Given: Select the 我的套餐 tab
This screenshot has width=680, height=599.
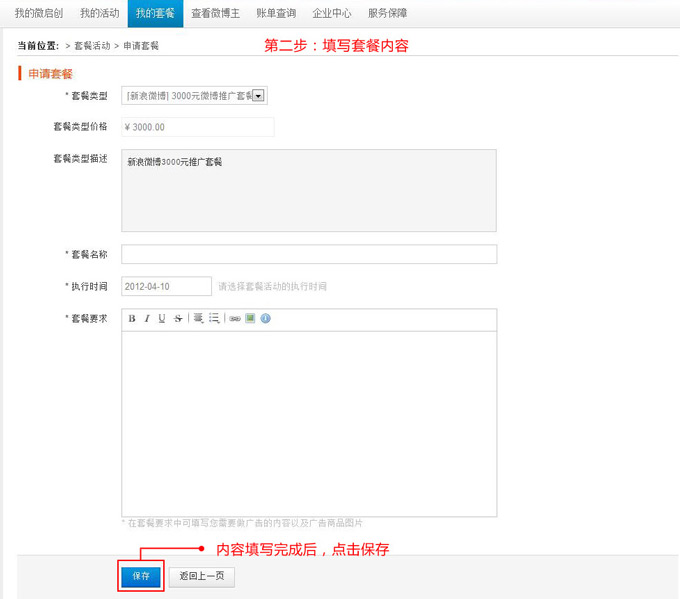Looking at the screenshot, I should 155,13.
